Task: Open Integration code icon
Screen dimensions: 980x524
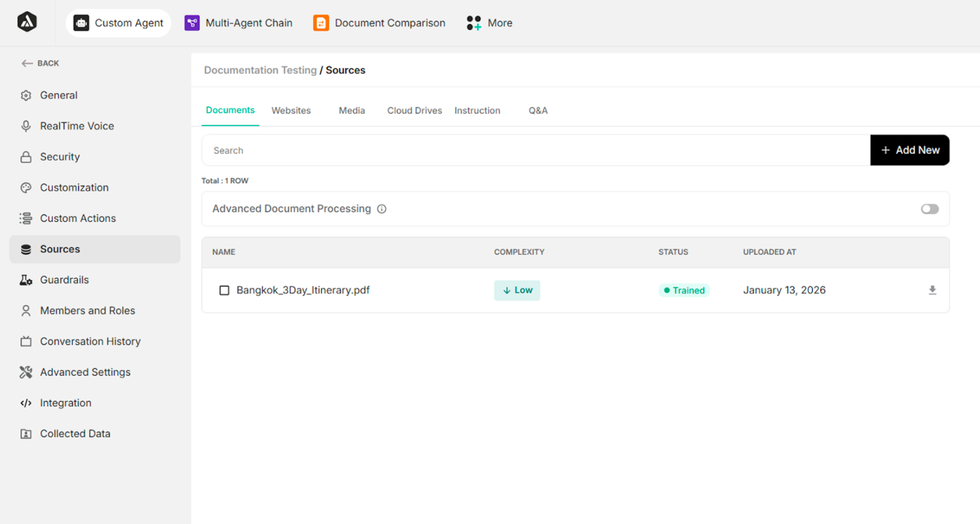Action: click(x=26, y=403)
